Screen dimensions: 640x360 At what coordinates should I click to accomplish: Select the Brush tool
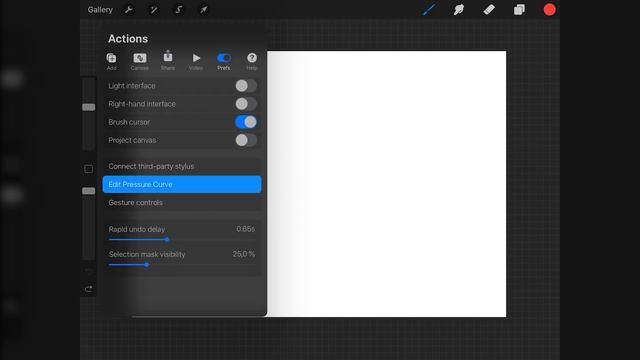click(429, 9)
